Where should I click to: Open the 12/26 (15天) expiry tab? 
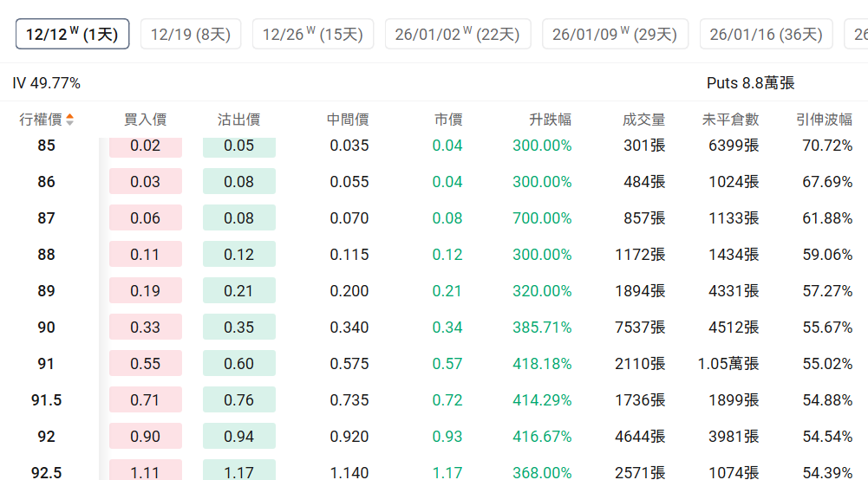[x=313, y=34]
